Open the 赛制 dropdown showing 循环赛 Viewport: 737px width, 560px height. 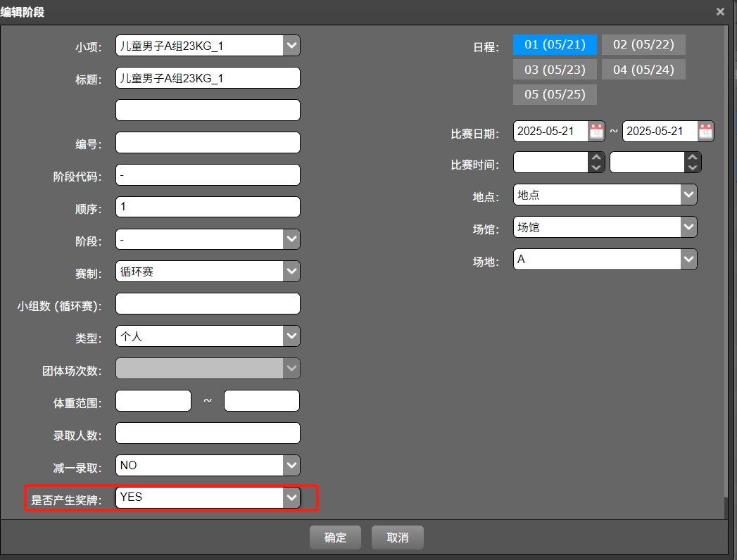(x=291, y=272)
